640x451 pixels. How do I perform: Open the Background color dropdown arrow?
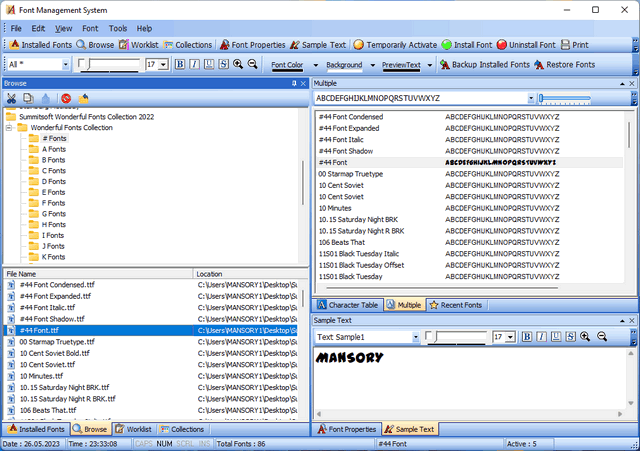pyautogui.click(x=373, y=65)
